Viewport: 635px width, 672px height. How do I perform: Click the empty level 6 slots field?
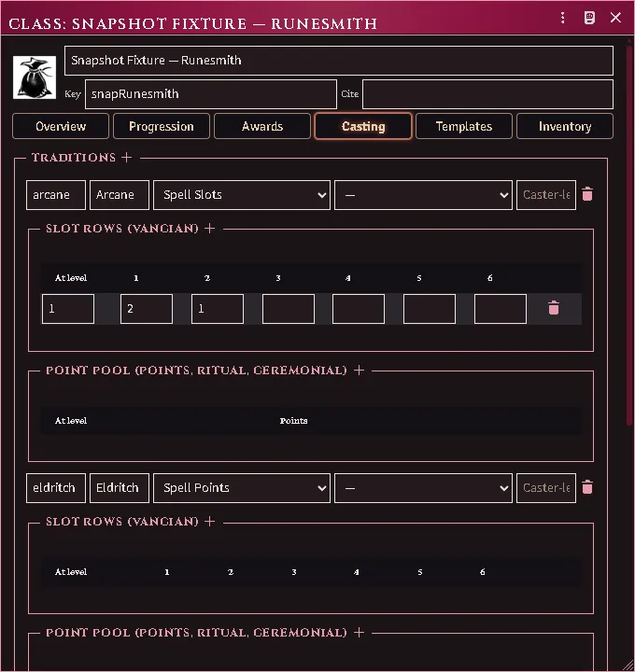[501, 309]
